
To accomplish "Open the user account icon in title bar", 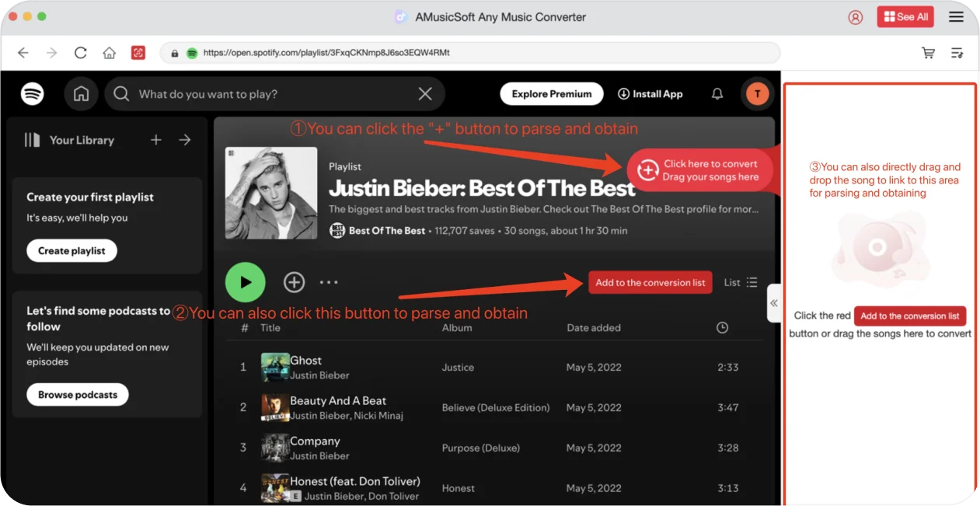I will click(x=856, y=17).
